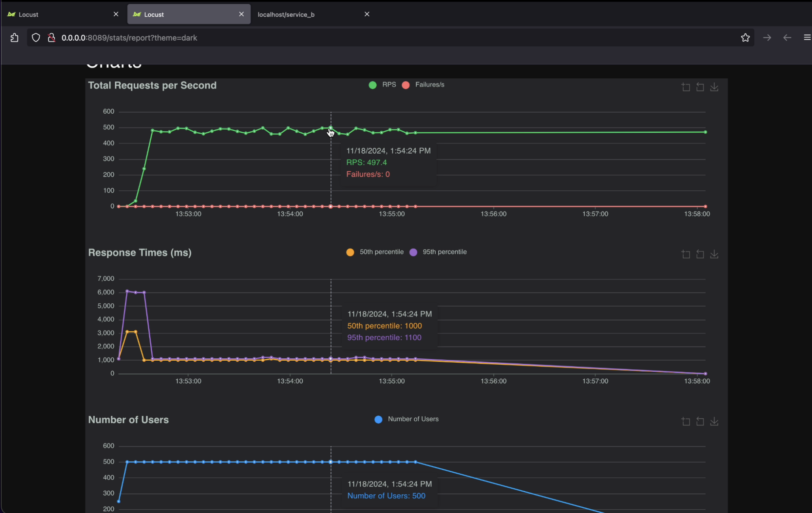Click the 50th percentile: 1000 tooltip value
This screenshot has width=812, height=513.
pos(384,326)
